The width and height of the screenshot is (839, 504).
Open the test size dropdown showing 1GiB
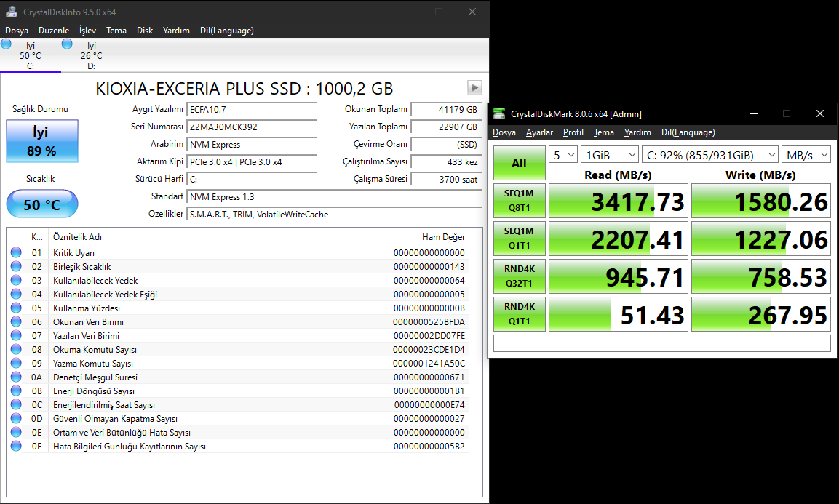click(x=610, y=155)
